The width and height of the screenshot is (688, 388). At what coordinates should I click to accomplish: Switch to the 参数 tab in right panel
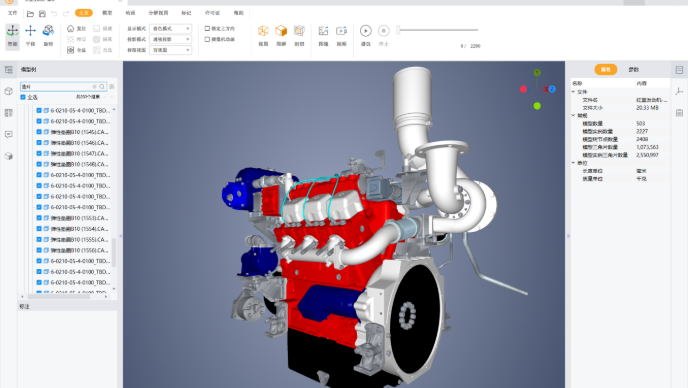(633, 69)
